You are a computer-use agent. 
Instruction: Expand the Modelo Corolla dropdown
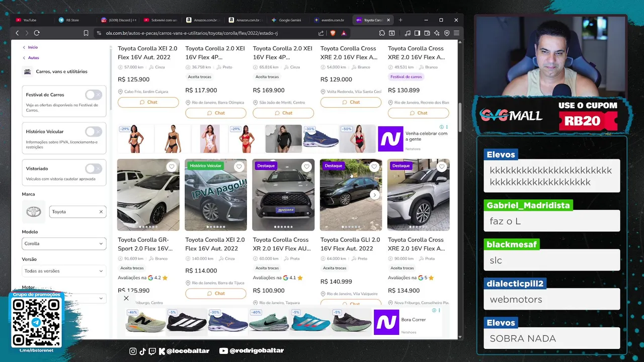click(64, 243)
